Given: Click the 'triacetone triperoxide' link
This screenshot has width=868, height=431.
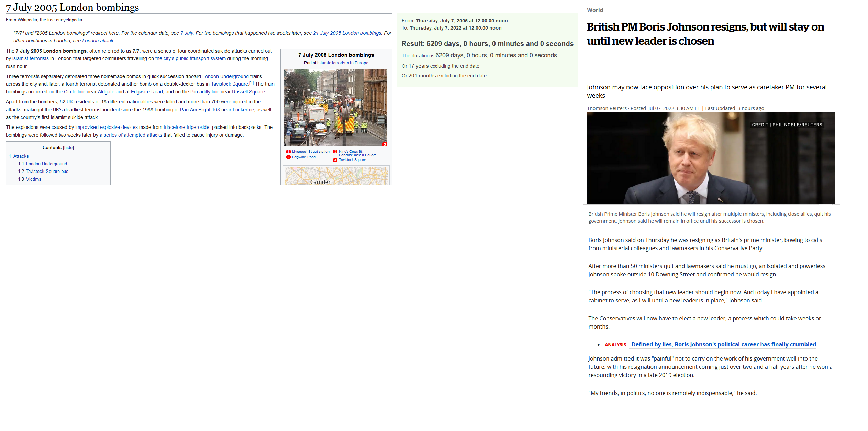Looking at the screenshot, I should tap(186, 127).
